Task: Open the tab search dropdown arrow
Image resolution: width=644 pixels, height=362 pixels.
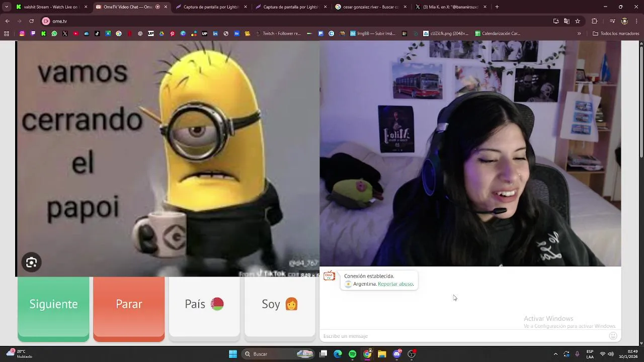Action: point(6,7)
